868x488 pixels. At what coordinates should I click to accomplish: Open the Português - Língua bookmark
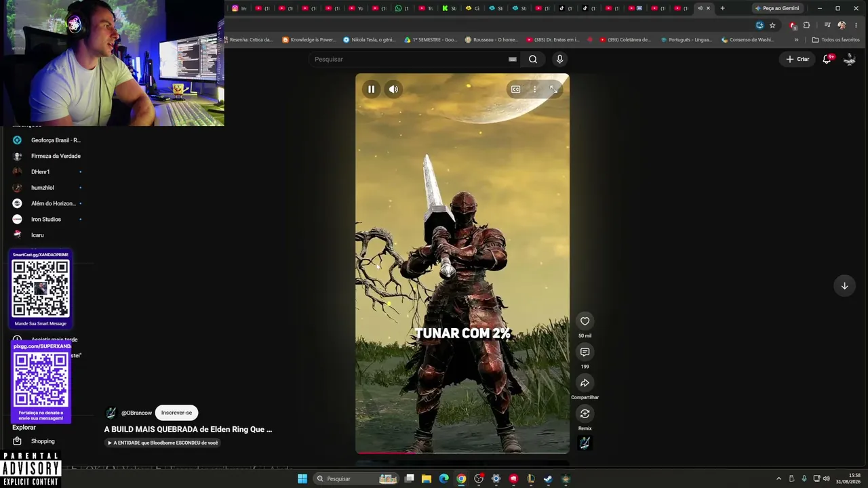click(x=687, y=40)
